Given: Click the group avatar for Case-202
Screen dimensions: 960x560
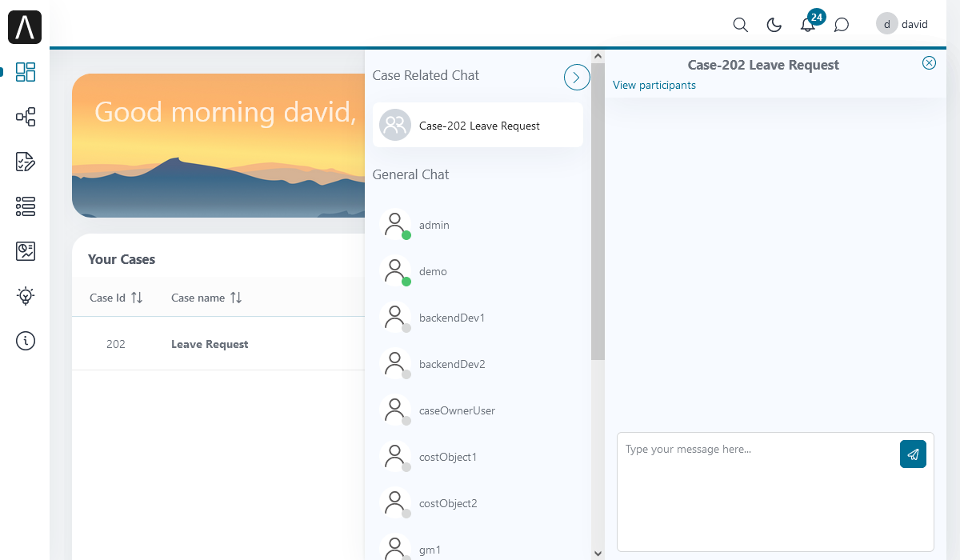Looking at the screenshot, I should pos(394,125).
